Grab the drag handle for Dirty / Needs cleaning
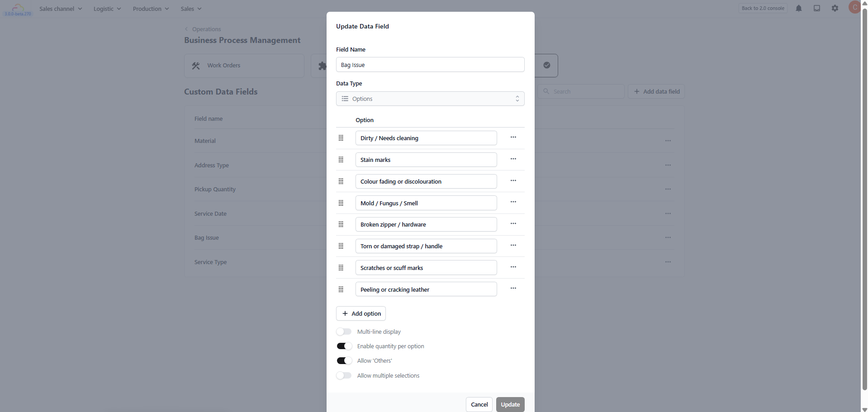868x412 pixels. (x=341, y=138)
